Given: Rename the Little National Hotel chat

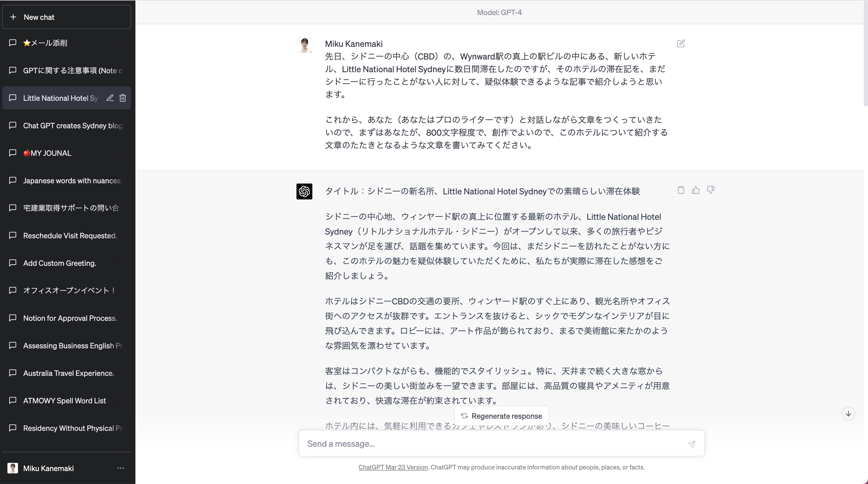Looking at the screenshot, I should [x=110, y=98].
